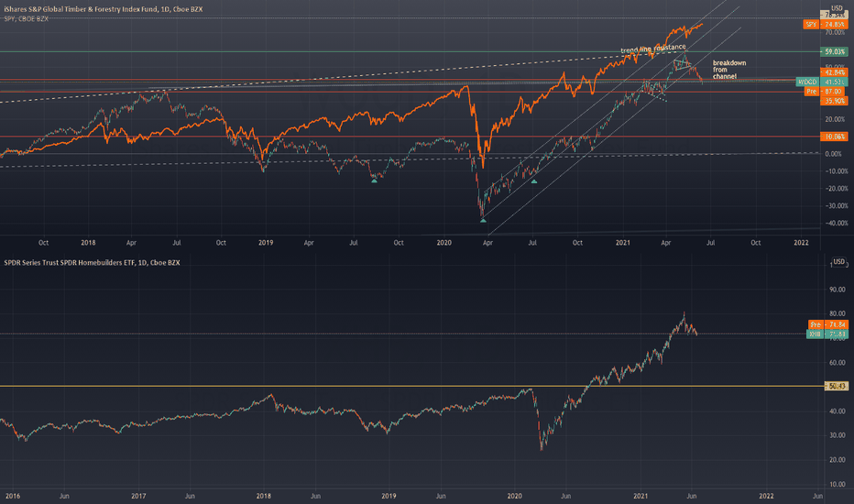Click the green arrow marker at March 2020 low
The width and height of the screenshot is (854, 504).
pyautogui.click(x=483, y=220)
